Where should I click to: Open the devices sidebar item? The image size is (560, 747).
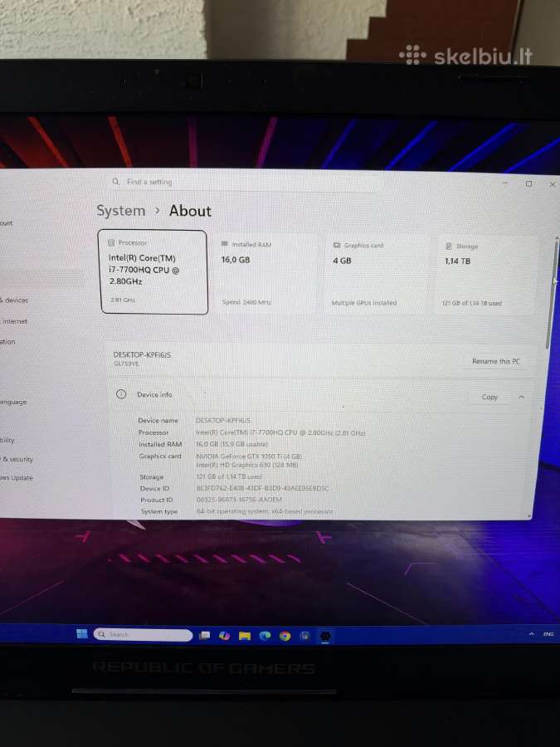coord(14,300)
